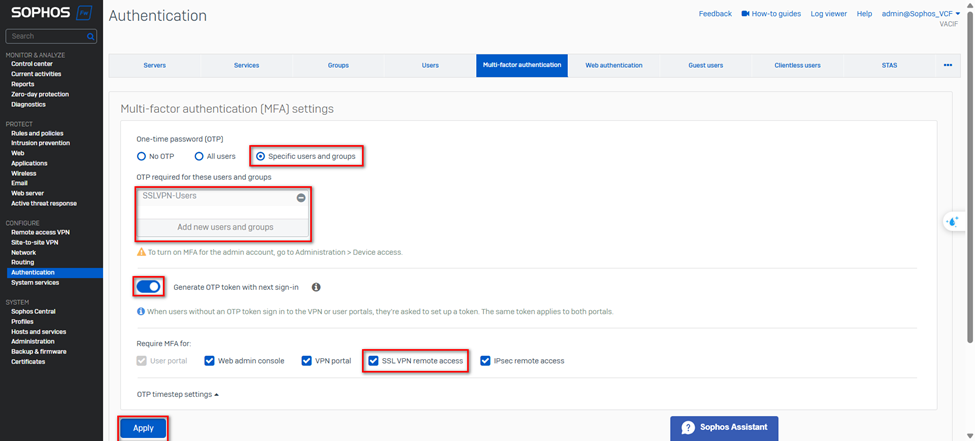Switch to the Web authentication tab
975x441 pixels.
(613, 65)
